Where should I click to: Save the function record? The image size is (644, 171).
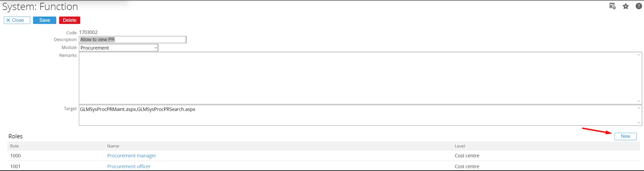[44, 20]
